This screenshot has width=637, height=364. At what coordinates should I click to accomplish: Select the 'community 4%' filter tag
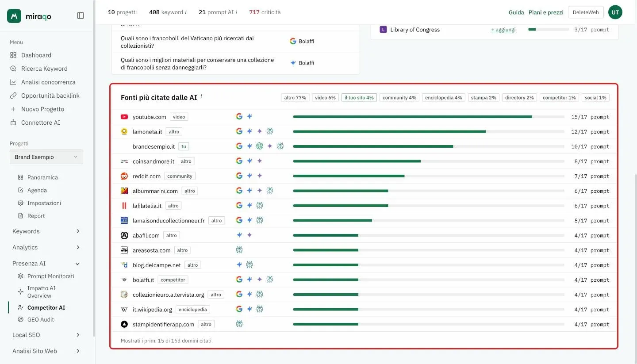[399, 97]
